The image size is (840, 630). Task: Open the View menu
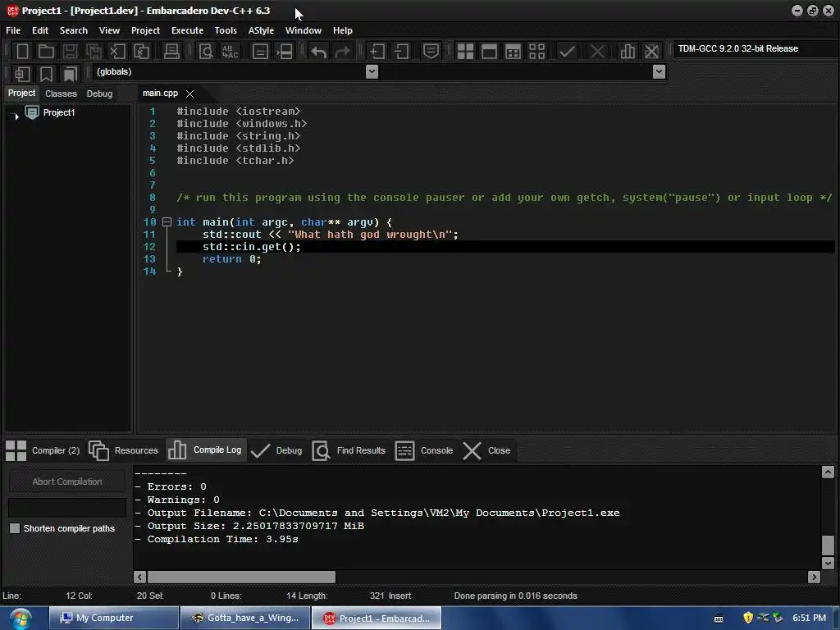109,30
